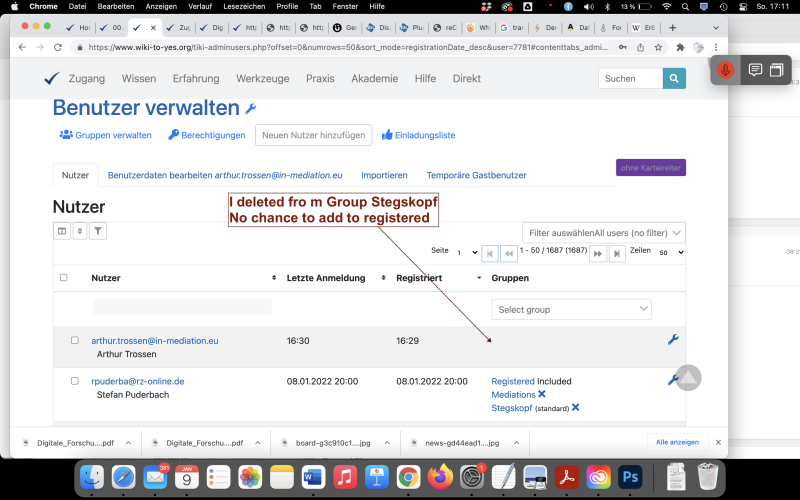Open wrench actions for arthur.trossen row
Viewport: 800px width, 500px height.
(673, 340)
